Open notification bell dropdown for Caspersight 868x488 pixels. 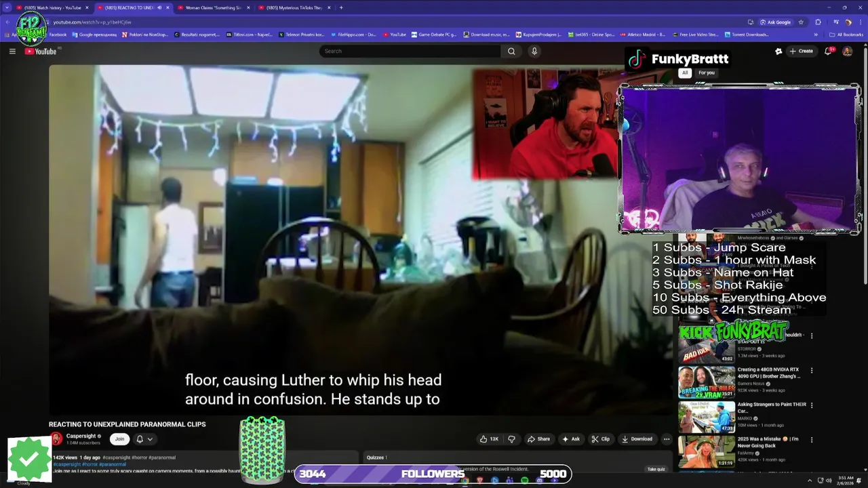pos(144,439)
